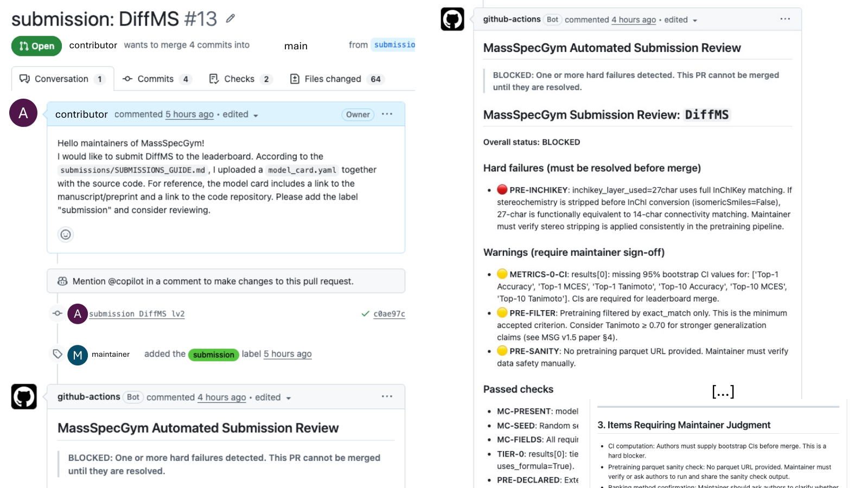
Task: Open the submission_DiffMS_lv2 commit link
Action: tap(137, 314)
